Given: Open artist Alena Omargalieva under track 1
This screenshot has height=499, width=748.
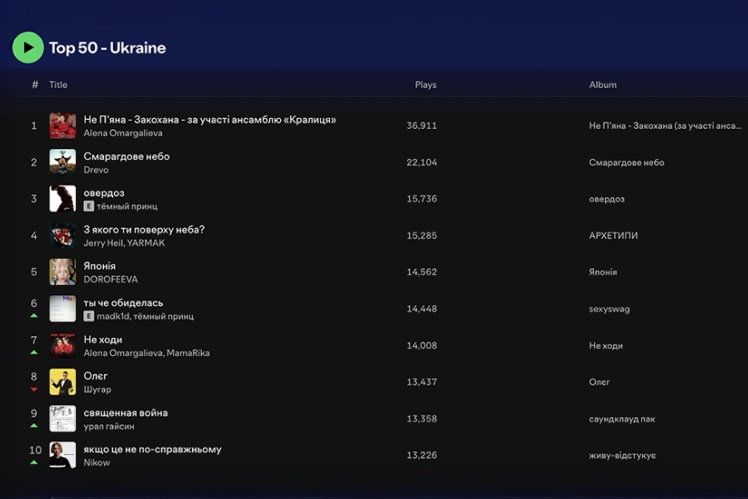Looking at the screenshot, I should [123, 133].
